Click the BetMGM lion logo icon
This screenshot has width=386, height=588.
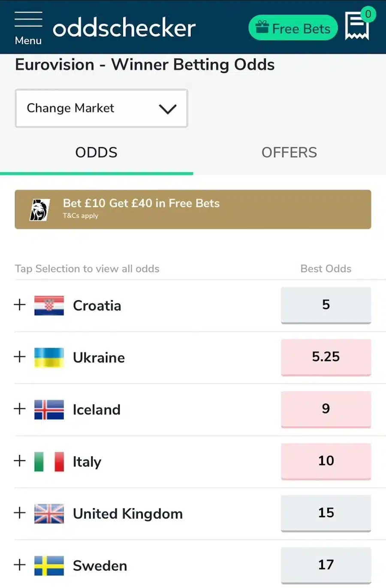[x=40, y=210]
